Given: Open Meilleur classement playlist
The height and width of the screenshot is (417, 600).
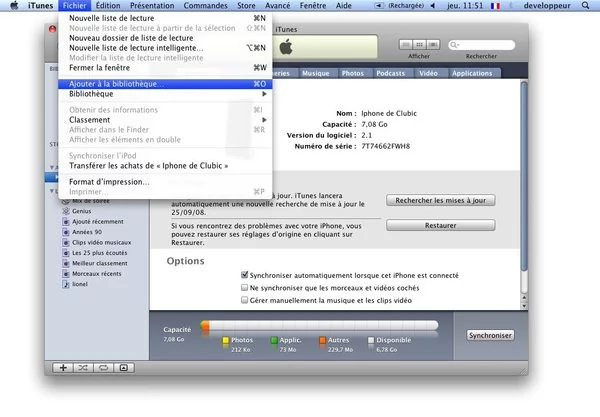Looking at the screenshot, I should tap(99, 263).
